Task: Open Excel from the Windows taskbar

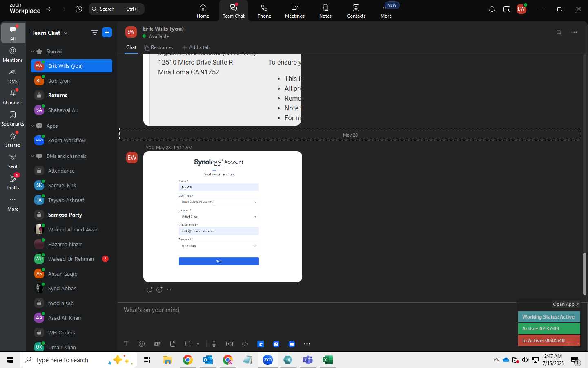Action: click(x=327, y=360)
